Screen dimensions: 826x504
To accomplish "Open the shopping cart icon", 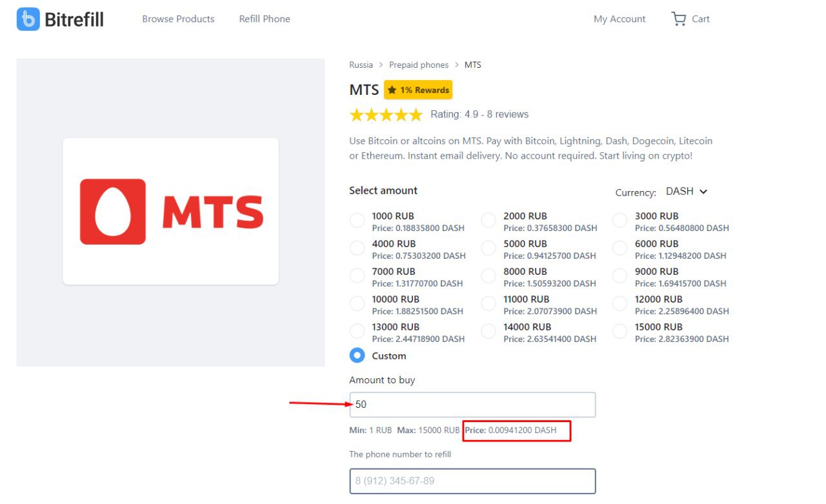I will 678,19.
